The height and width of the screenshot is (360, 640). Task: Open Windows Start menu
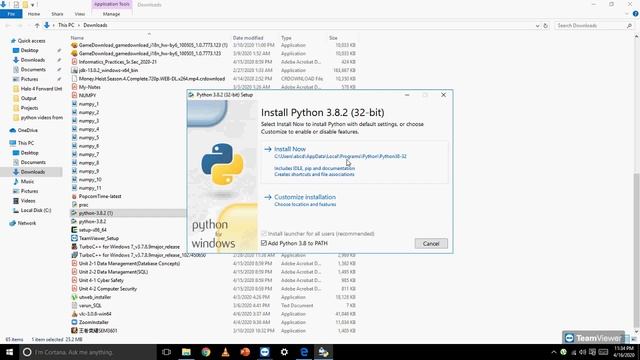pos(9,352)
